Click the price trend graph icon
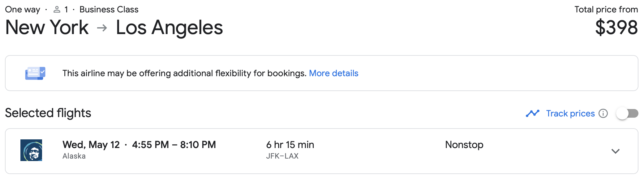This screenshot has width=644, height=179. coord(532,114)
